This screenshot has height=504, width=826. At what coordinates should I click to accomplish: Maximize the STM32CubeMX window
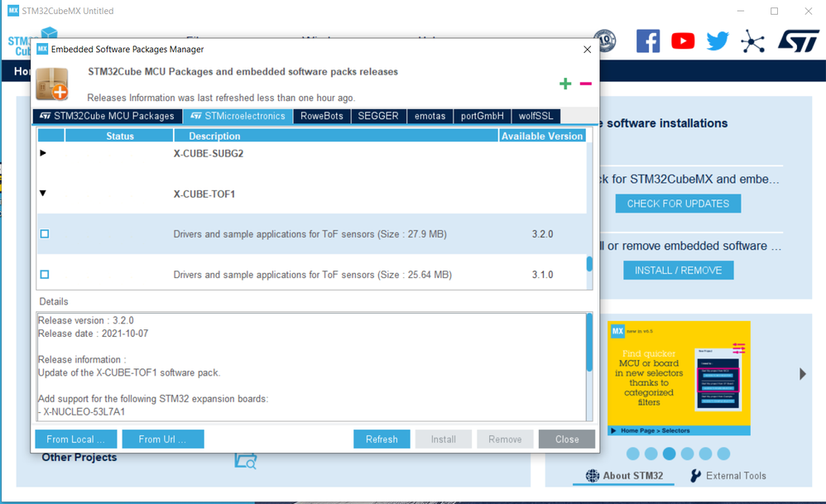point(775,11)
